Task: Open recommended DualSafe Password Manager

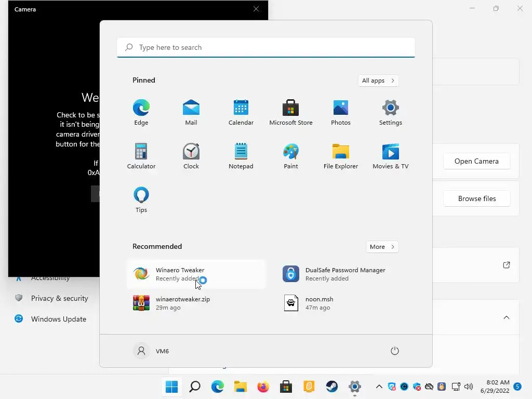Action: [x=345, y=274]
